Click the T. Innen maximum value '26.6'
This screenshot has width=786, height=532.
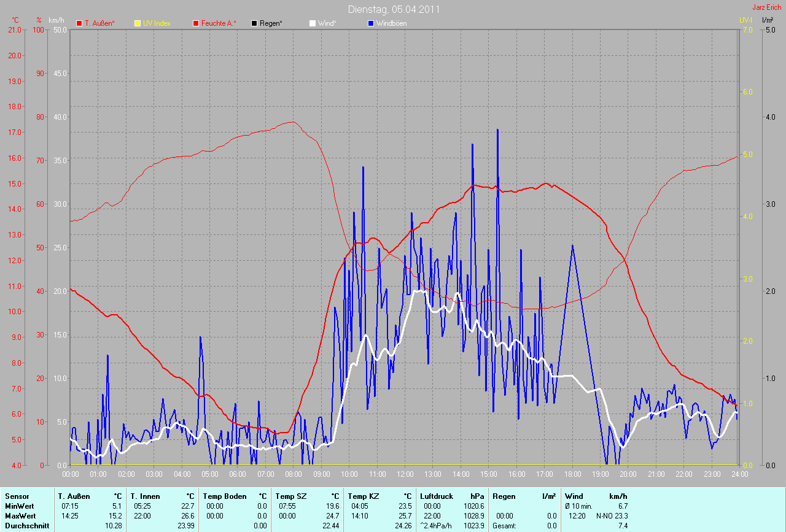(x=188, y=516)
